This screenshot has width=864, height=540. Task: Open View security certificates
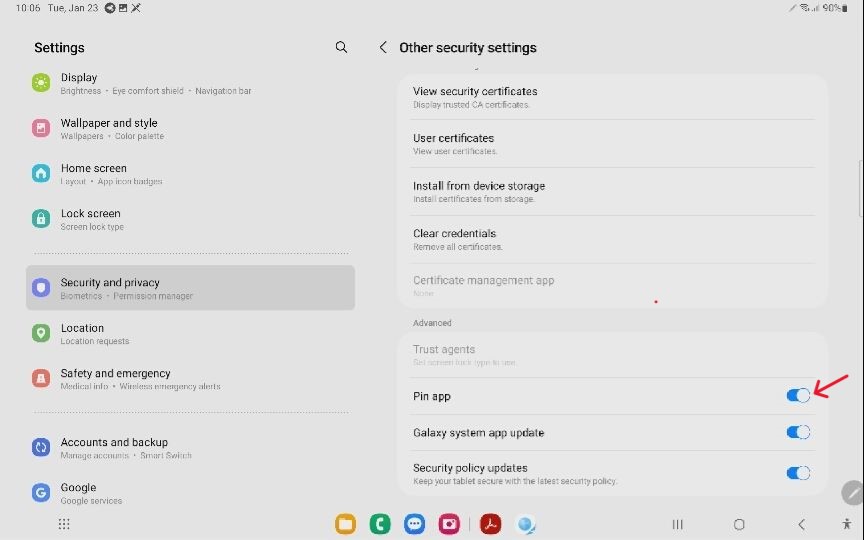(x=613, y=96)
